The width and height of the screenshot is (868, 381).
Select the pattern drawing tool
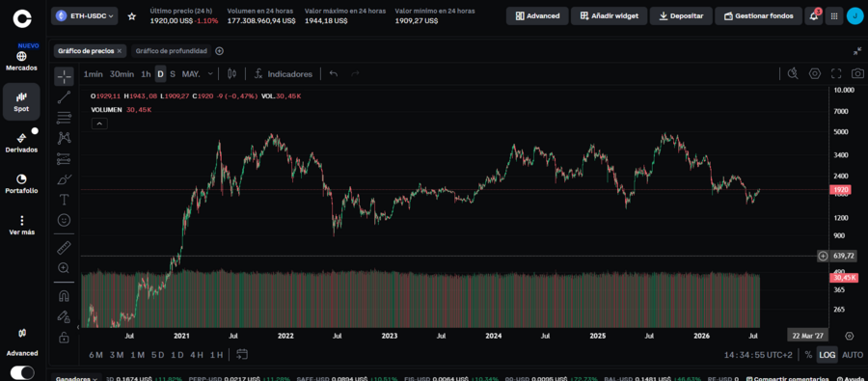(x=64, y=138)
